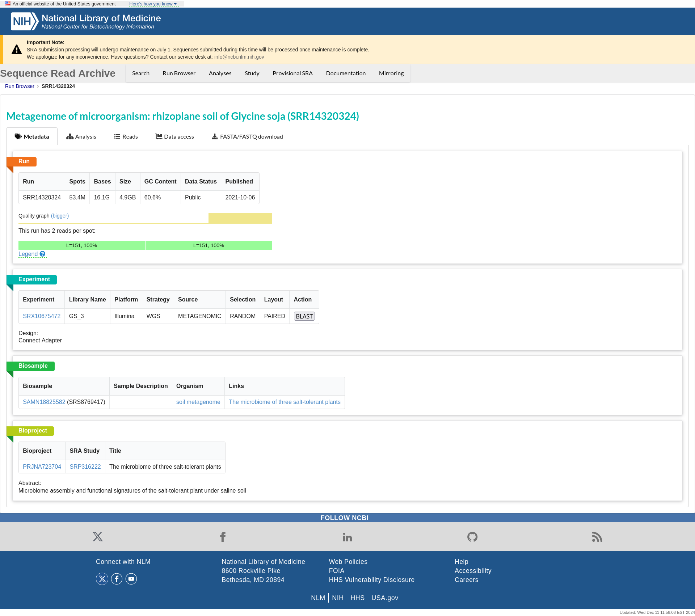Click circled Facebook icon under Connect with NLM
Screen dimensions: 695x616
click(x=117, y=579)
